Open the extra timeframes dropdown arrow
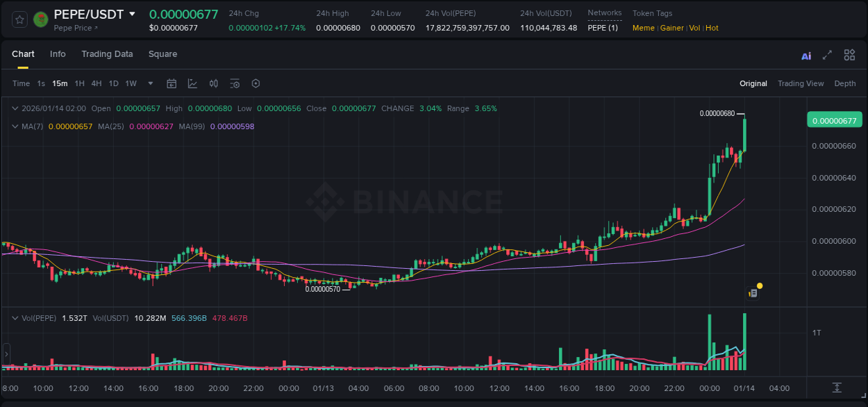Viewport: 868px width, 407px height. coord(149,83)
